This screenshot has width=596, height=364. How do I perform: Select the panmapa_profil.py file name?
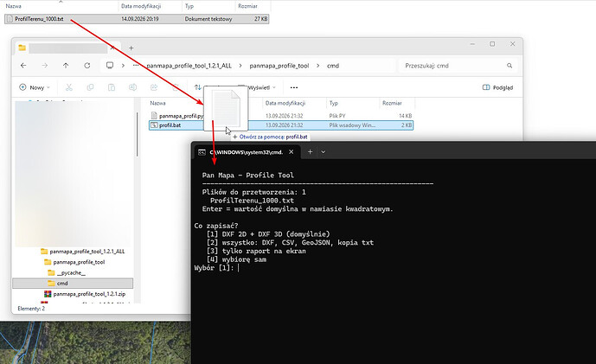point(182,116)
